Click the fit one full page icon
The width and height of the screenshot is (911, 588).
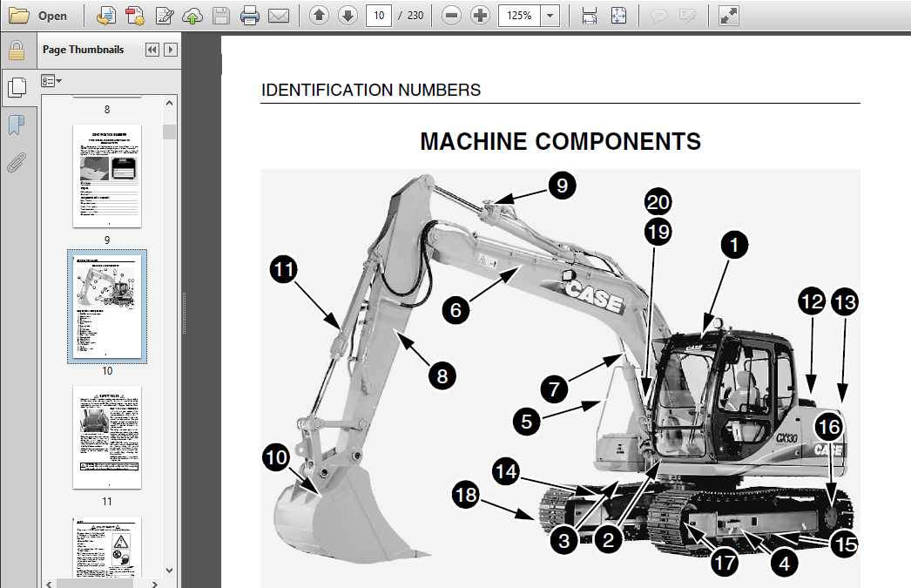point(618,16)
